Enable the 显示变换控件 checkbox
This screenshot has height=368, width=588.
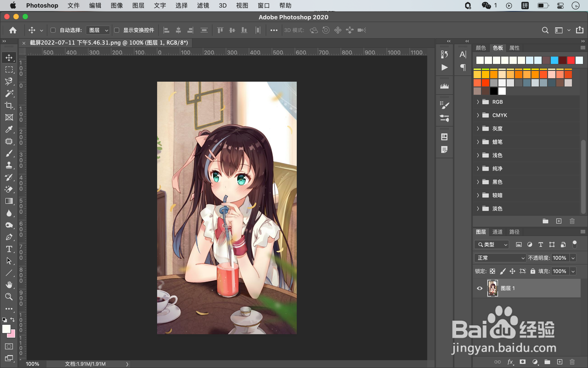[117, 30]
